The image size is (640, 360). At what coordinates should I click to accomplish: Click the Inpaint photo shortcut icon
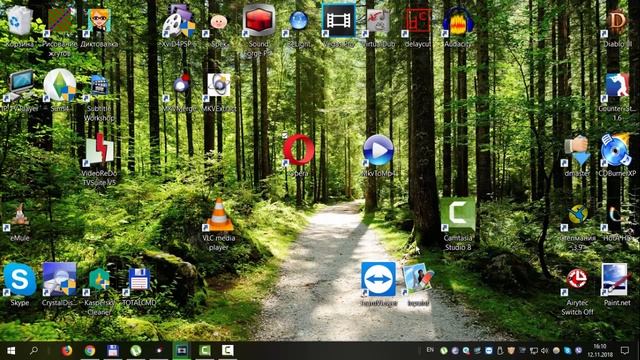click(418, 279)
